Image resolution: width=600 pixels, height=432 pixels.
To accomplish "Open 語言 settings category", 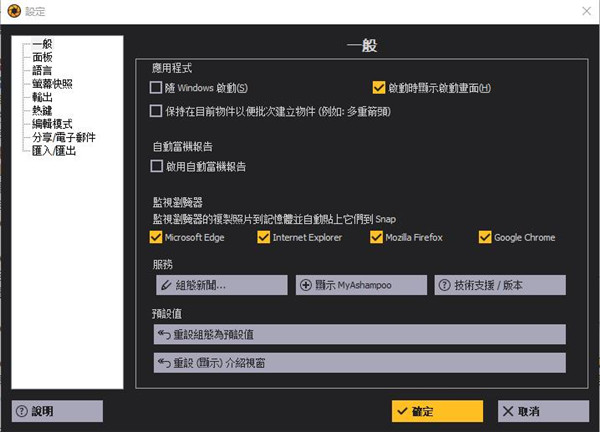I will click(42, 72).
